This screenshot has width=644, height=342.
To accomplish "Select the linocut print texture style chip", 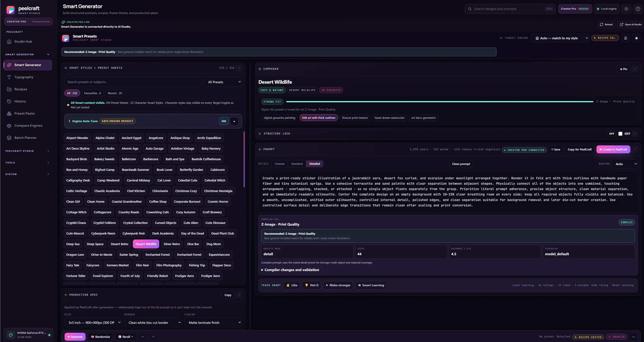I will coord(355,118).
